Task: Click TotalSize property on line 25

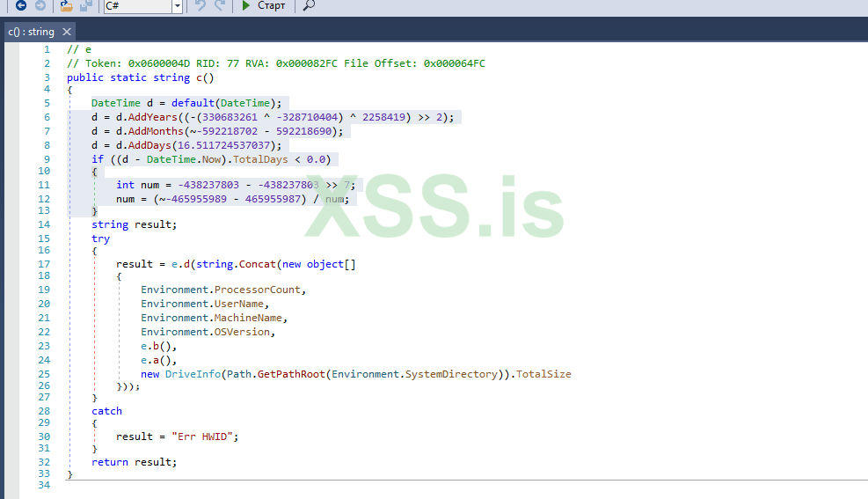Action: click(543, 374)
